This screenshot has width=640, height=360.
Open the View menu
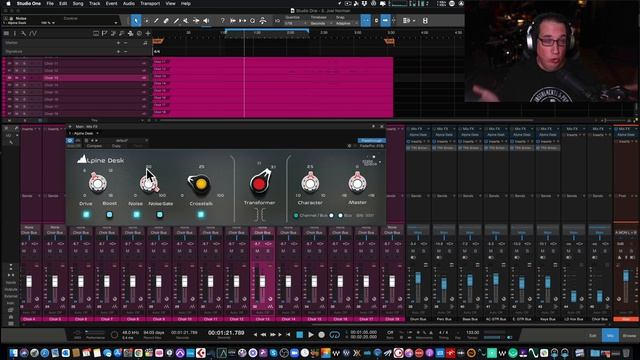(170, 3)
